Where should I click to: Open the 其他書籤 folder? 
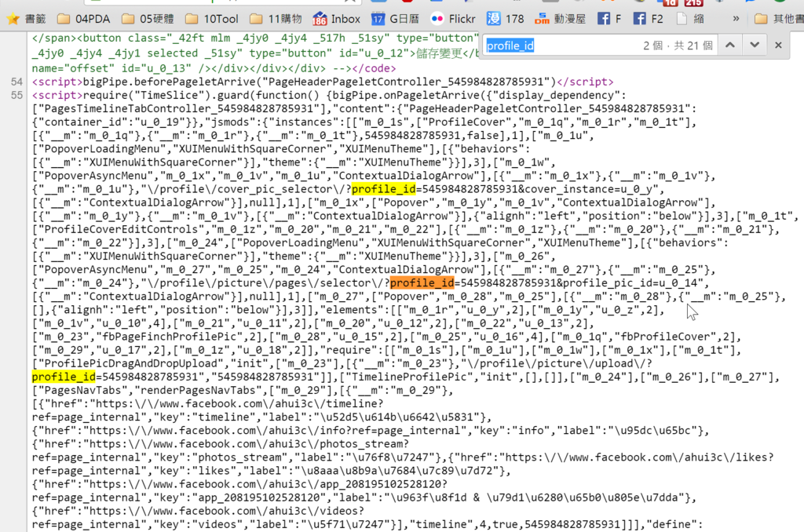click(779, 19)
